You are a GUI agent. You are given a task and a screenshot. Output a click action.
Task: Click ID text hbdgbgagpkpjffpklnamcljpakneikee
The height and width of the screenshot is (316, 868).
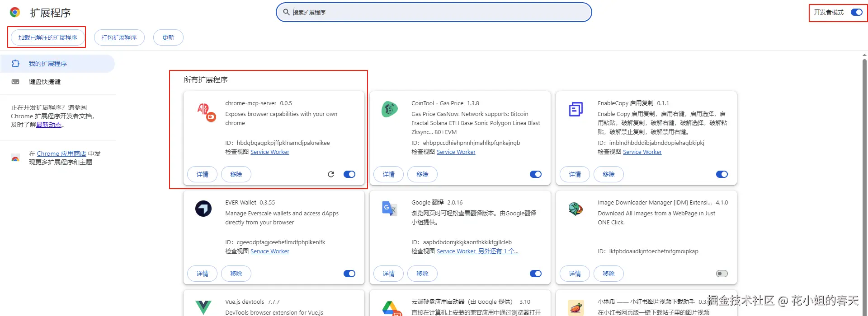coord(283,143)
